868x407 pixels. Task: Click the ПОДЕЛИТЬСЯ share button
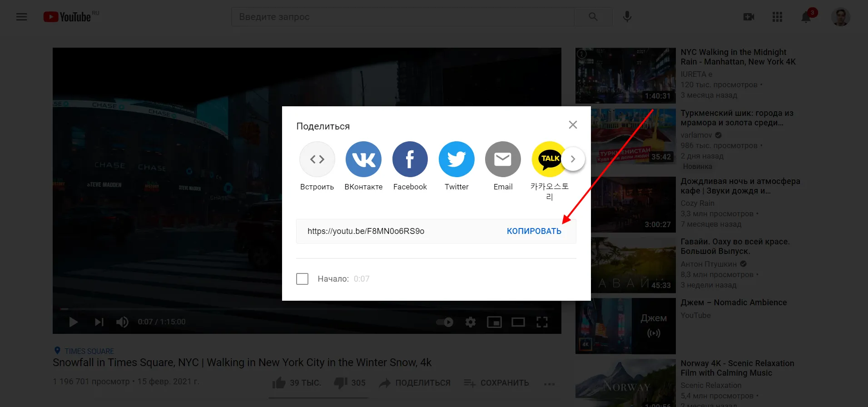pos(415,383)
